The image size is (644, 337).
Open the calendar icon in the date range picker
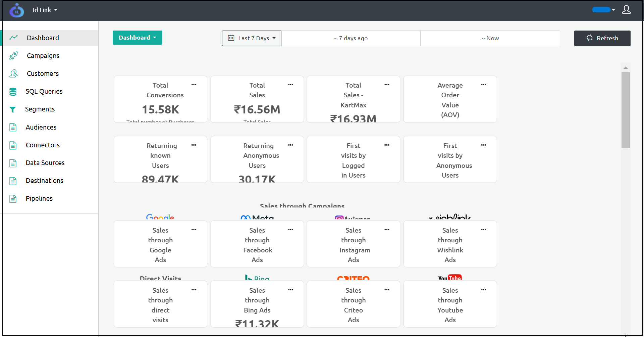(231, 38)
